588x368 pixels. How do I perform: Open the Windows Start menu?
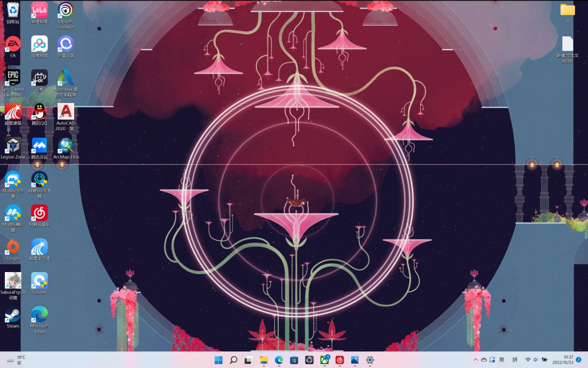[218, 360]
